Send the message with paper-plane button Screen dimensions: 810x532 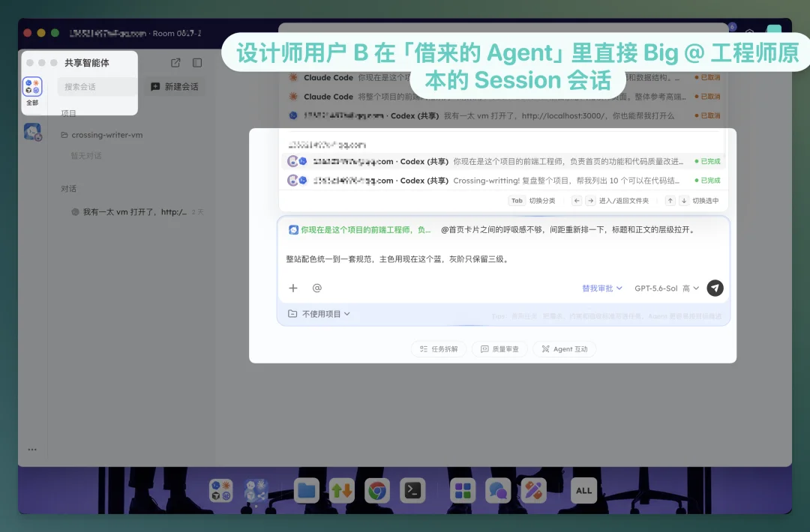pyautogui.click(x=715, y=288)
